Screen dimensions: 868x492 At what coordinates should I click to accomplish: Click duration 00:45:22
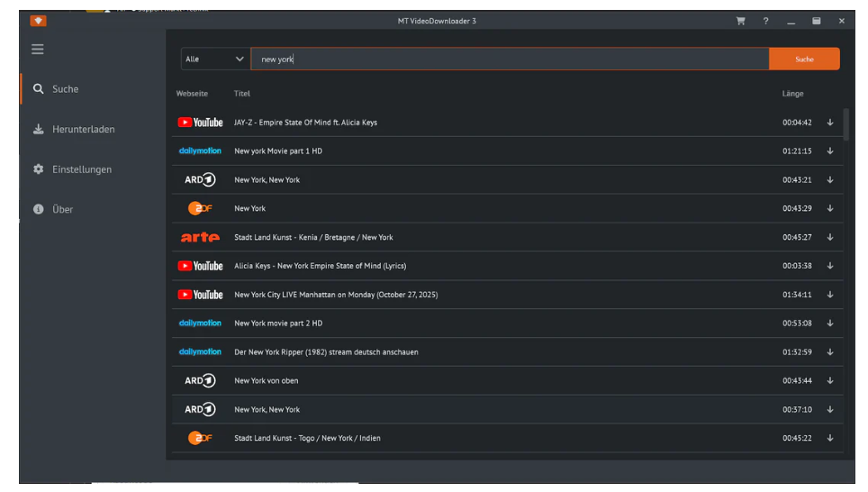click(797, 438)
